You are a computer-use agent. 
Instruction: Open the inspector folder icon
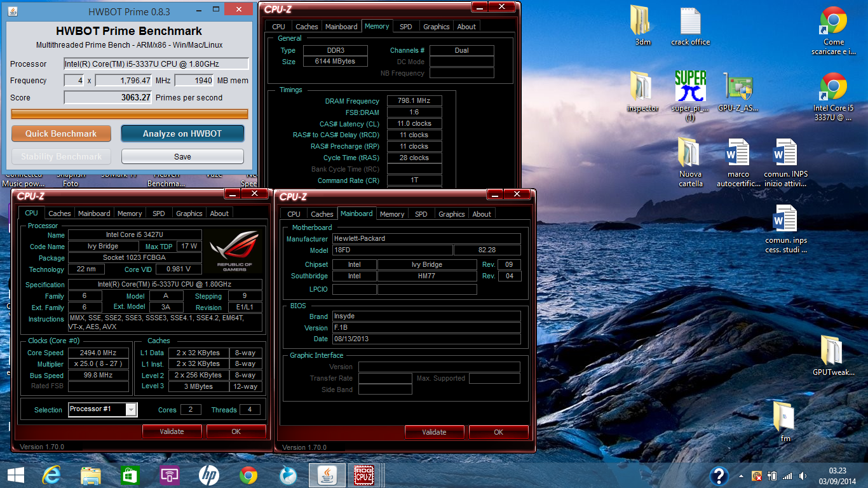(x=642, y=91)
